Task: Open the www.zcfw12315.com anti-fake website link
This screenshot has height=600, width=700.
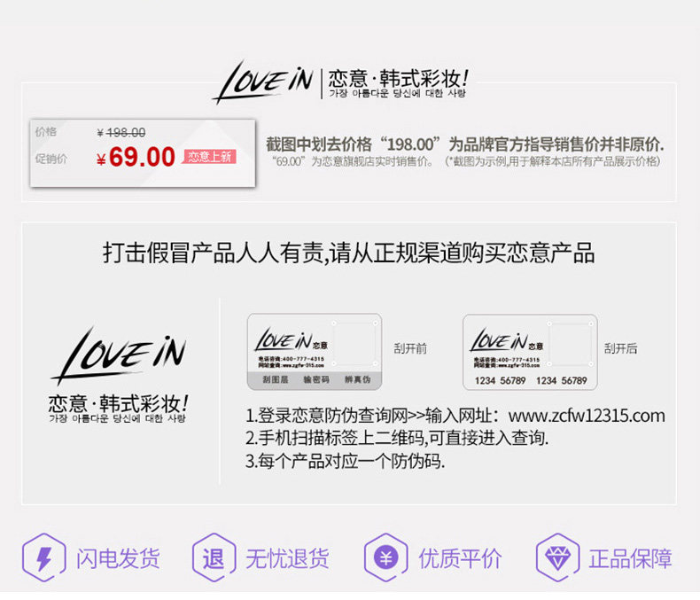Action: (x=587, y=416)
